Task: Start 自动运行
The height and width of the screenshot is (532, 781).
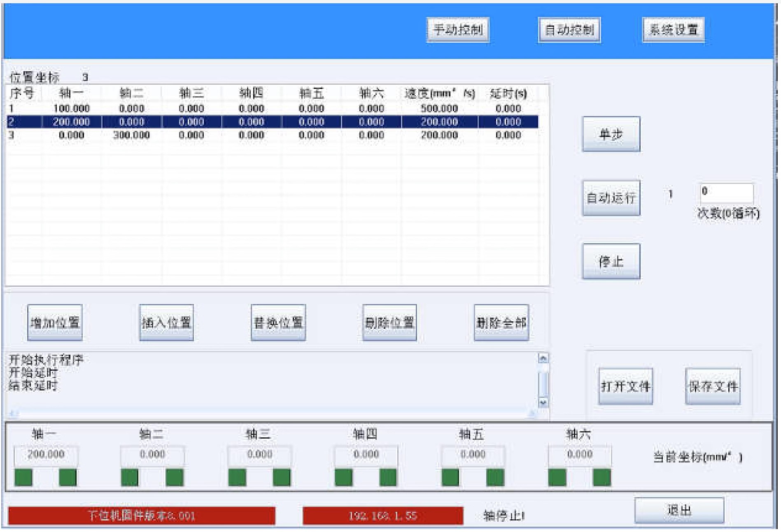Action: (611, 198)
